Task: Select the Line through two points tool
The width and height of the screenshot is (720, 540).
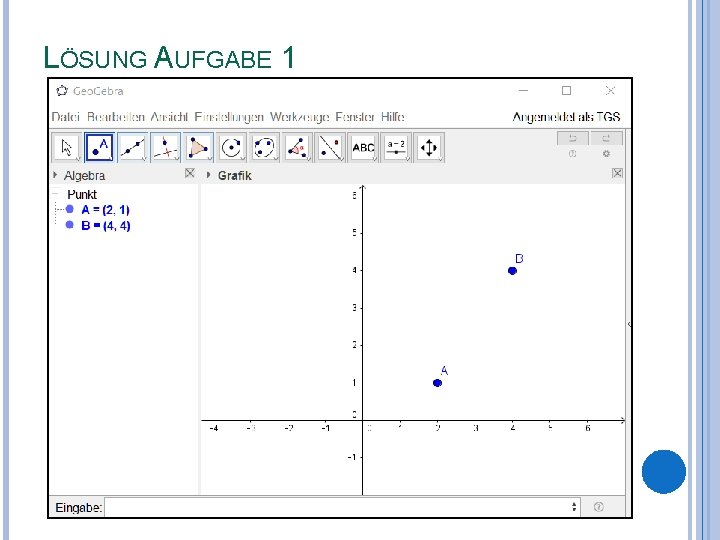Action: click(132, 147)
